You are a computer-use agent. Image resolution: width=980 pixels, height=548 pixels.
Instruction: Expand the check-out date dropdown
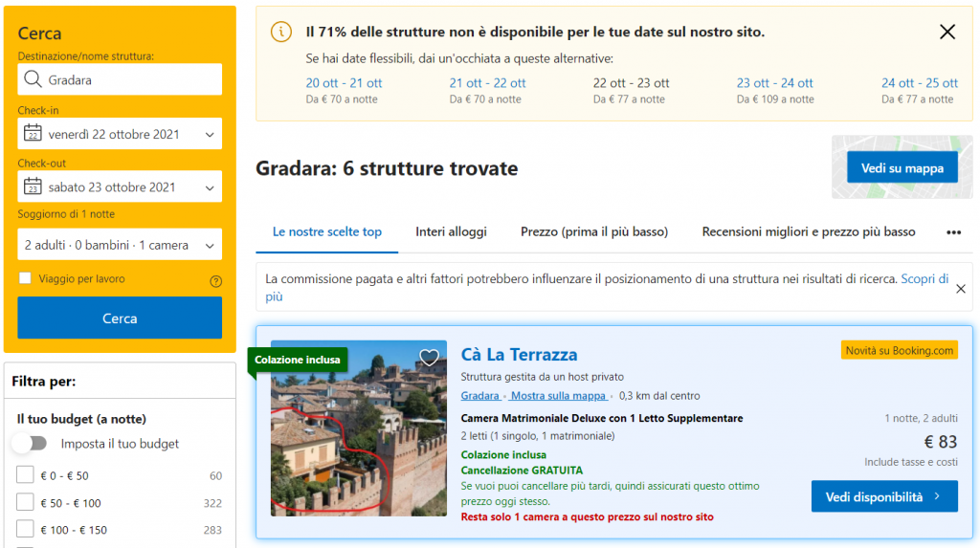point(120,186)
